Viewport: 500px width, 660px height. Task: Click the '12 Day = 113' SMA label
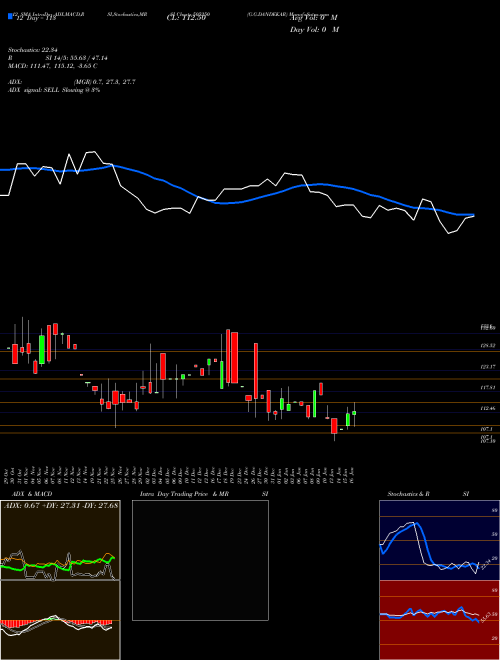point(36,19)
